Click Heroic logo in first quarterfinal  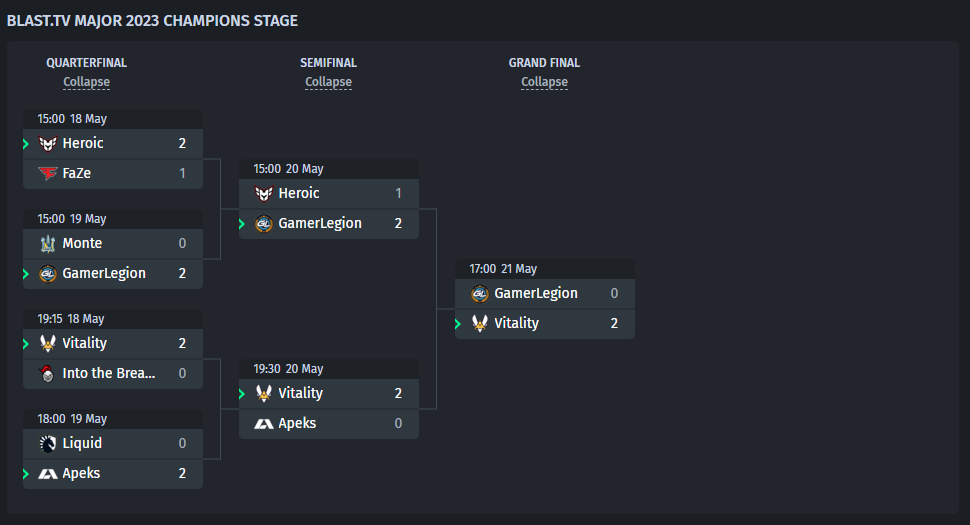click(48, 143)
